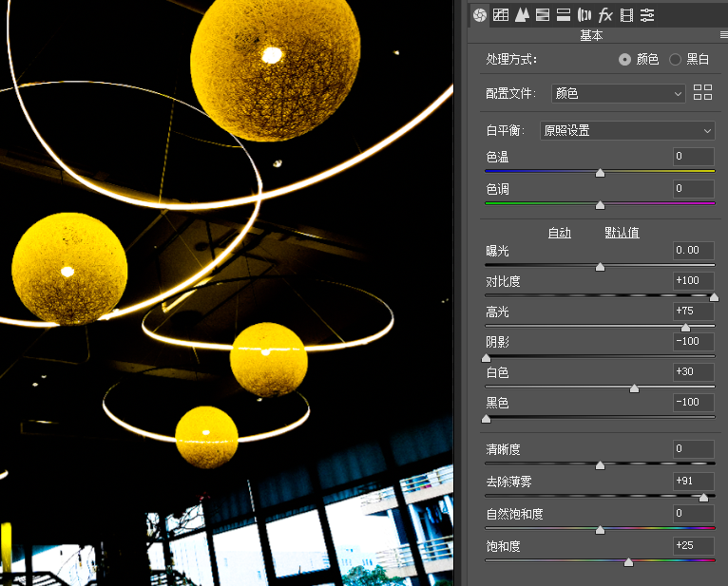
Task: Open the Detail panel with twin-peaks icon
Action: pyautogui.click(x=522, y=14)
